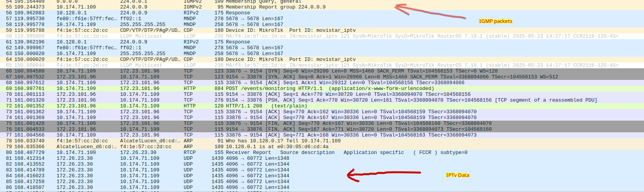Image resolution: width=644 pixels, height=192 pixels.
Task: Select CDP packet 64 at 150.000029
Action: click(x=322, y=59)
